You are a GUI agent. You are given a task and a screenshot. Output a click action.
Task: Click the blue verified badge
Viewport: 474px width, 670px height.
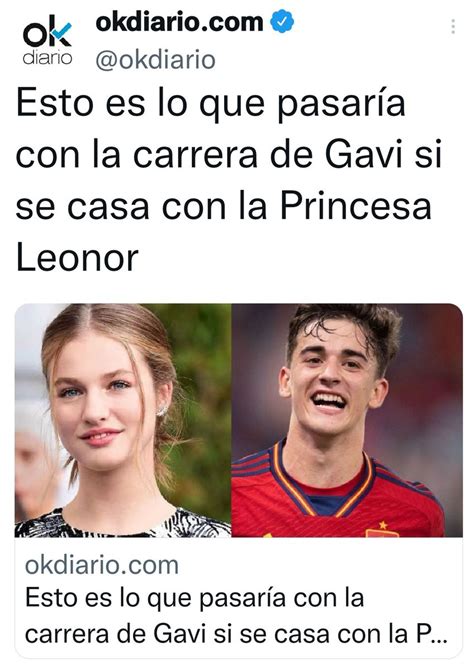pyautogui.click(x=282, y=22)
